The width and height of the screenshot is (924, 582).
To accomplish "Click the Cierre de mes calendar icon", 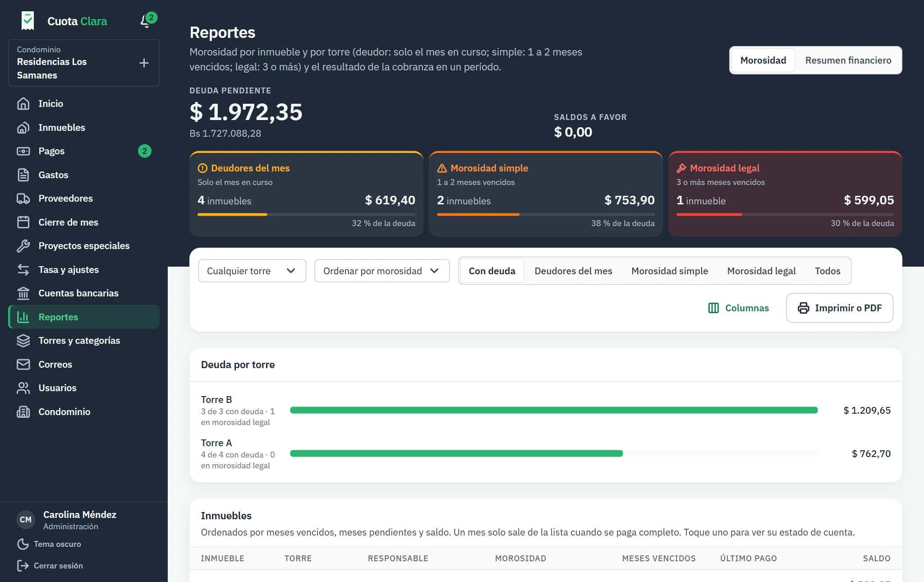I will (23, 222).
